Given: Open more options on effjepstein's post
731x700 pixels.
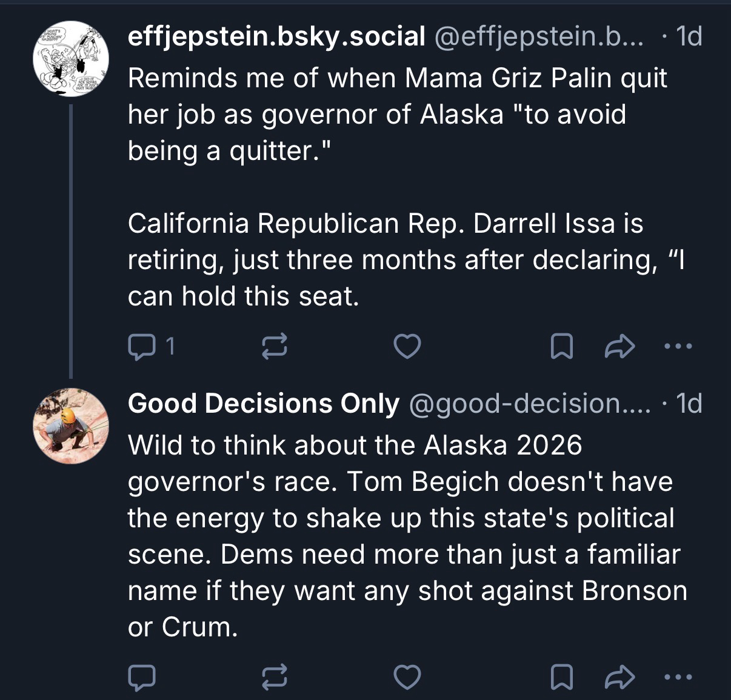Looking at the screenshot, I should [x=677, y=347].
